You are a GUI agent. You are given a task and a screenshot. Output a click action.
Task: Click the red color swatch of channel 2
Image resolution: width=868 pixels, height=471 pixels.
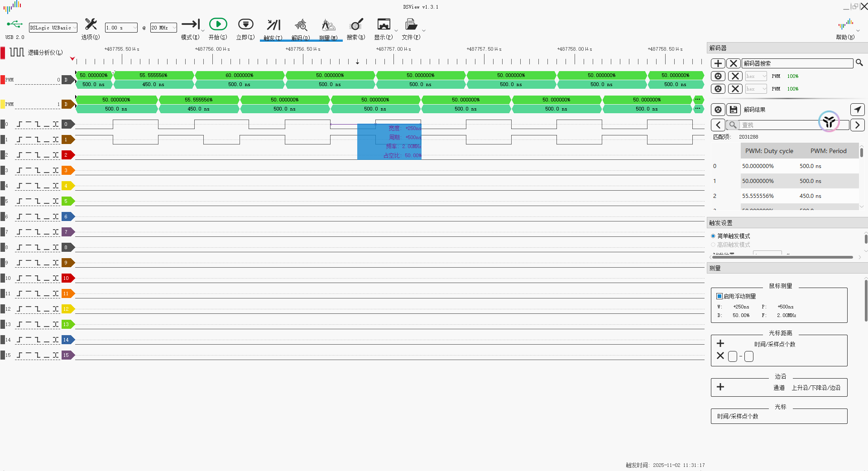67,155
